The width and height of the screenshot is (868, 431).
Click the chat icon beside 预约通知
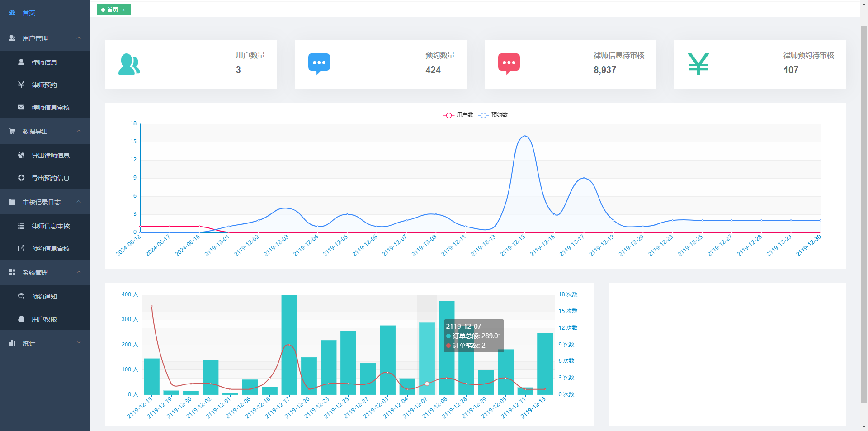click(x=21, y=296)
